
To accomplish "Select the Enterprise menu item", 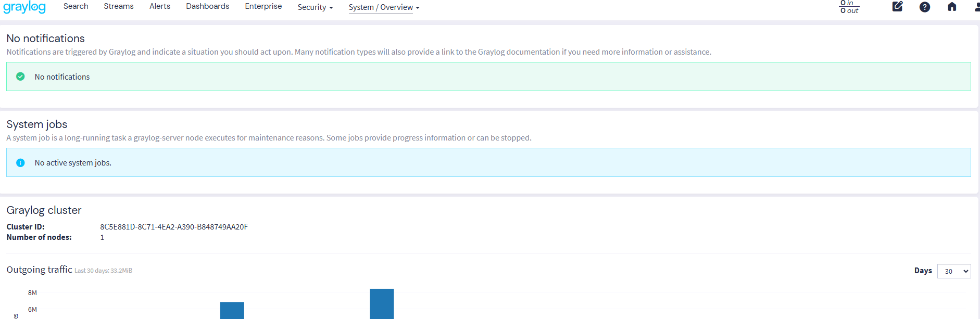I will pyautogui.click(x=263, y=6).
